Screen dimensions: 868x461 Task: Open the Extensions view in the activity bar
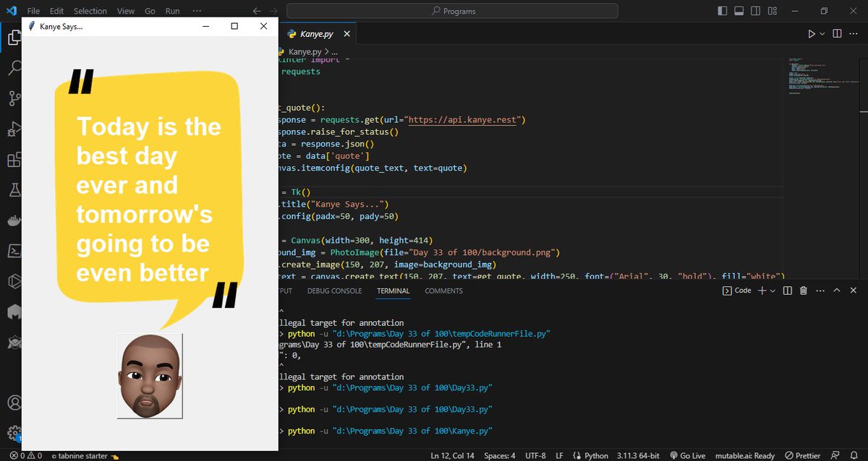pyautogui.click(x=13, y=160)
